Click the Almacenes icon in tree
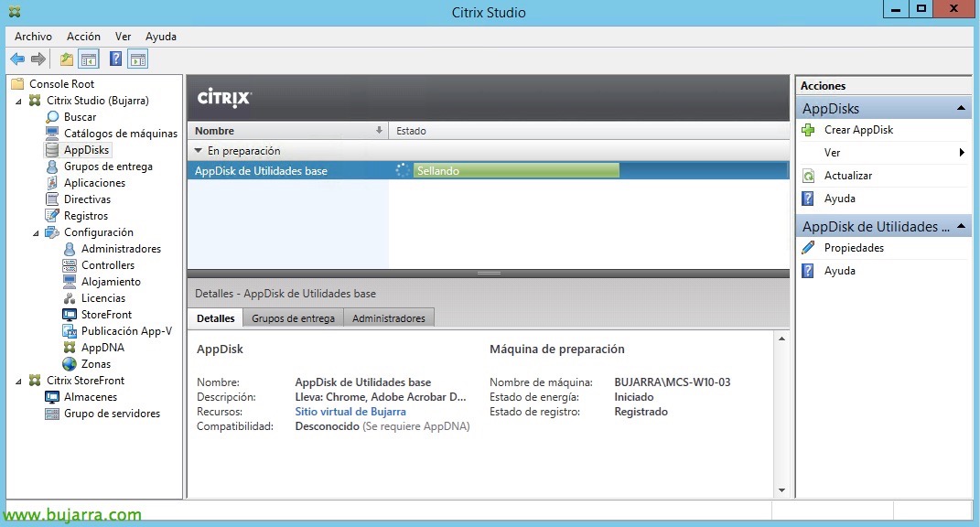This screenshot has height=527, width=980. [x=52, y=397]
